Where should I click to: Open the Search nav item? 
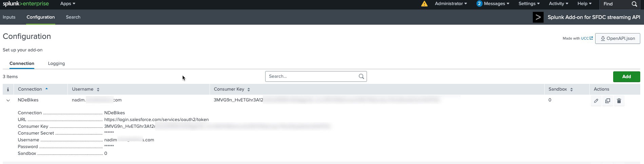coord(73,17)
